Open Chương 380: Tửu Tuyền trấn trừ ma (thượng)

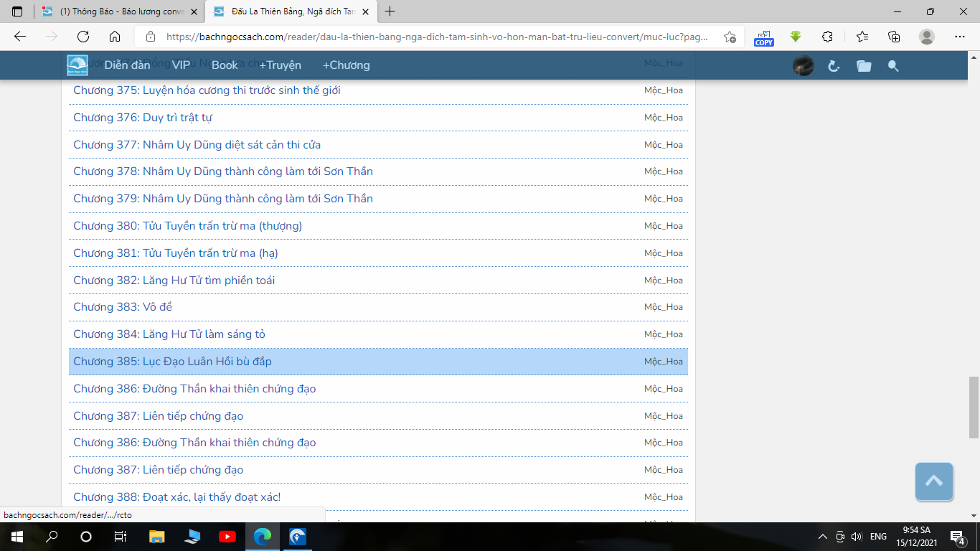[187, 226]
